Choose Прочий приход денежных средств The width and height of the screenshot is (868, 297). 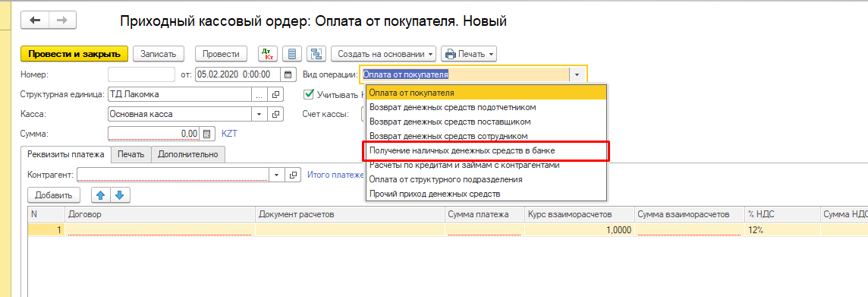tap(486, 194)
